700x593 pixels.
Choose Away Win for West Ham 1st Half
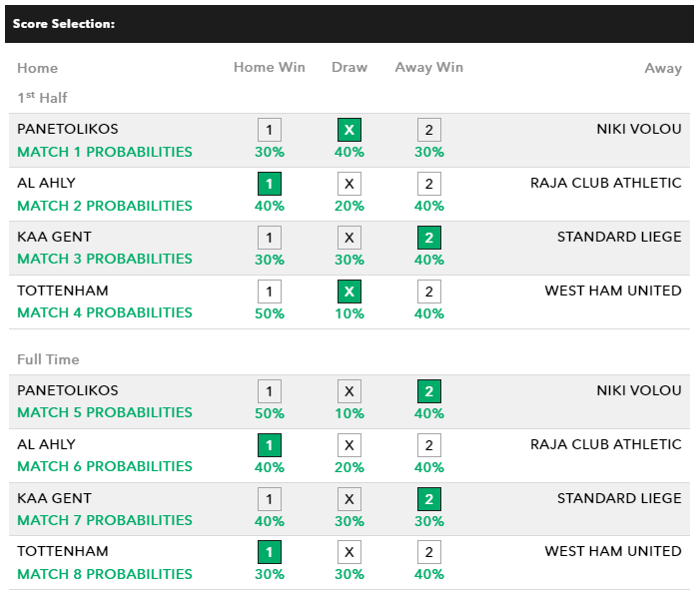click(428, 292)
